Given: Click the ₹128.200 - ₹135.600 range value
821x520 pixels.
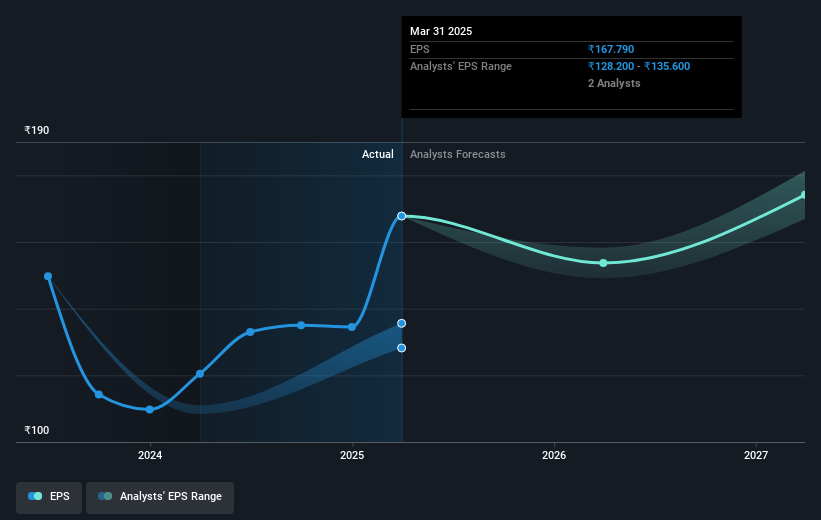Looking at the screenshot, I should pyautogui.click(x=639, y=67).
